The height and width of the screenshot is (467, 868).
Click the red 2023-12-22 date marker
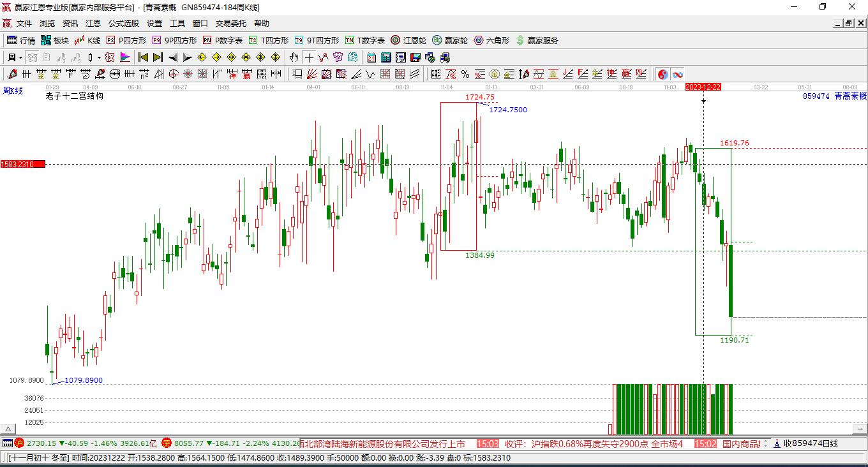[703, 87]
